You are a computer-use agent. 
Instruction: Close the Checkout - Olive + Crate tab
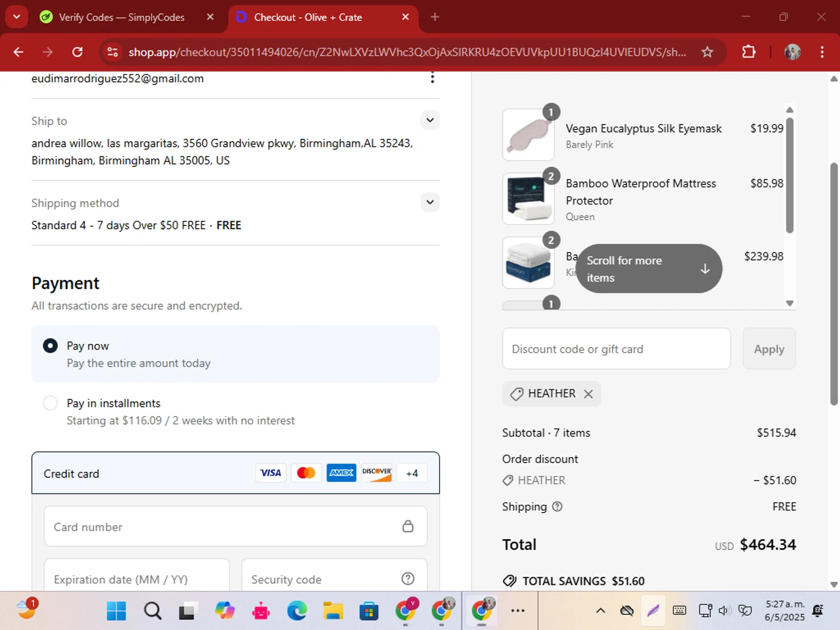click(x=405, y=17)
